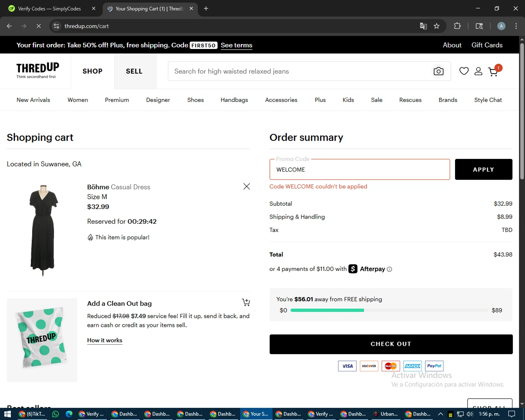Open How it works link

tap(105, 340)
